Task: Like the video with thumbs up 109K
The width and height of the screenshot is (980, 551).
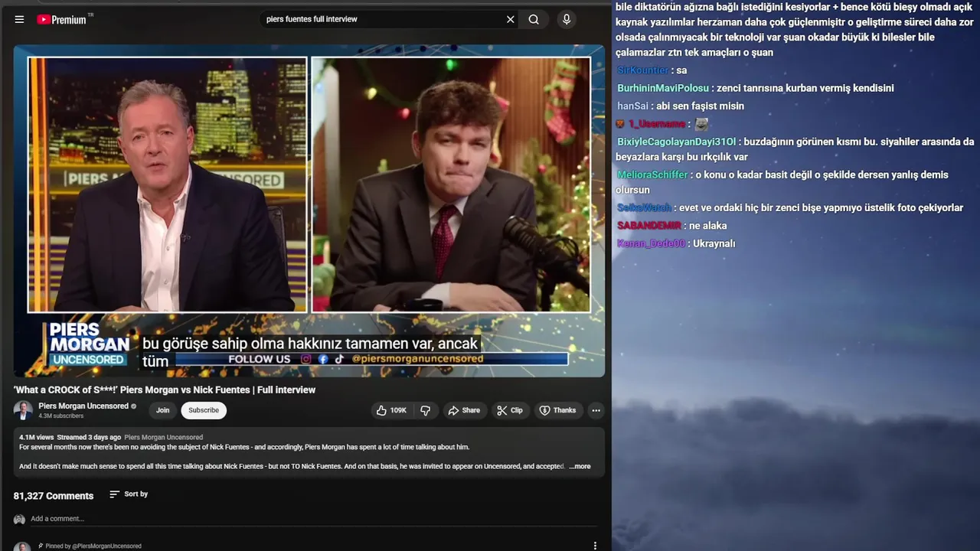Action: click(391, 410)
